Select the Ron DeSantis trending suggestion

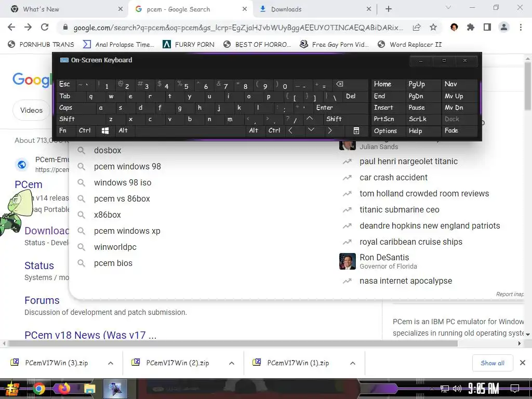384,261
